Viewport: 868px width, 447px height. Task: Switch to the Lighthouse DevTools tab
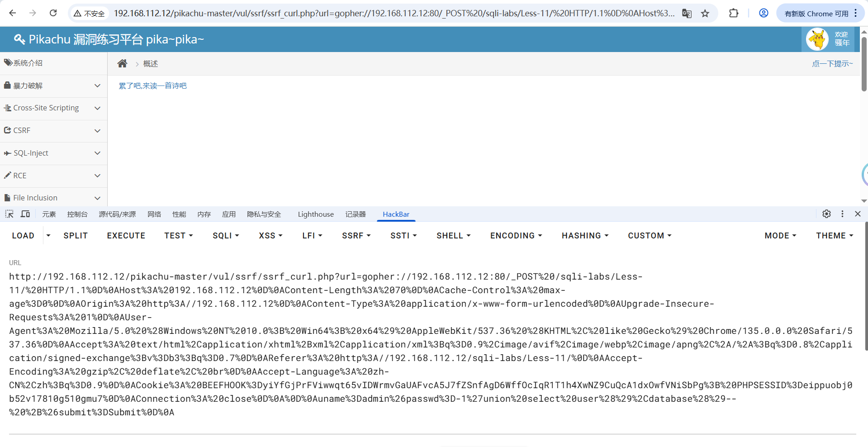click(x=316, y=214)
